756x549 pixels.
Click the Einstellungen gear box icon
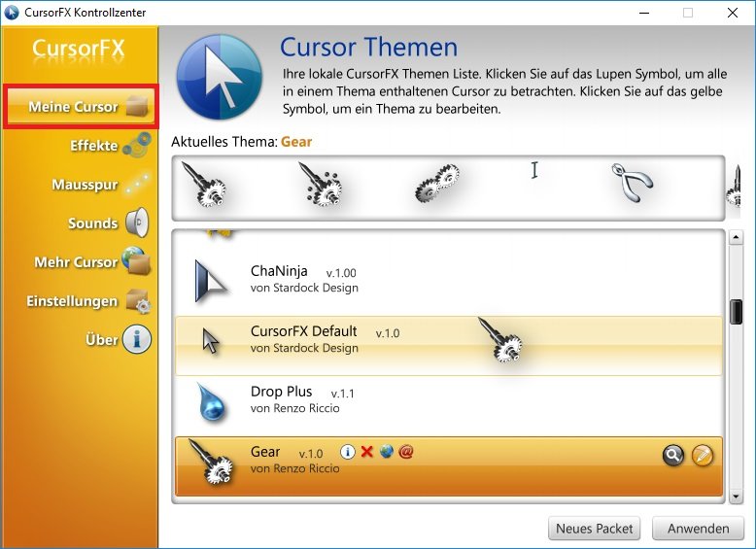138,301
